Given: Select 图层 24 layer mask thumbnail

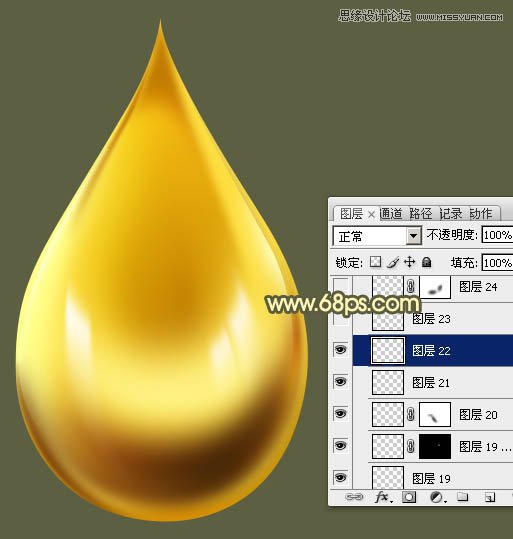Looking at the screenshot, I should [x=435, y=287].
